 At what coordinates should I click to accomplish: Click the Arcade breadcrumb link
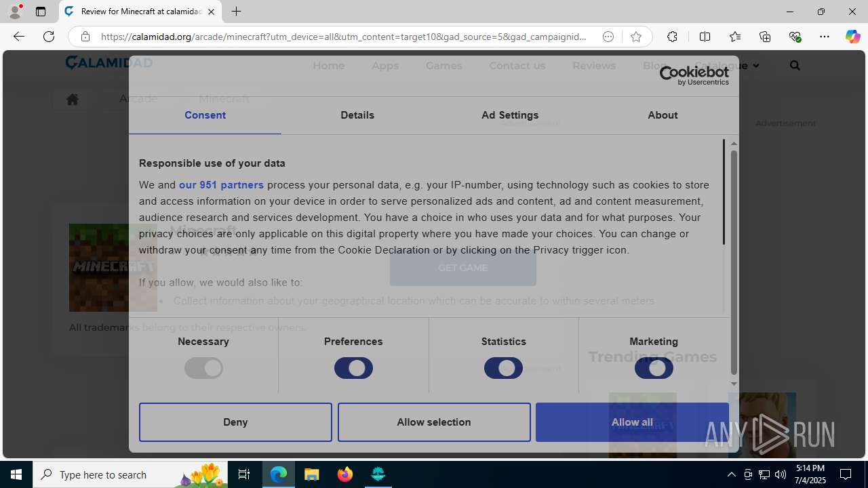pos(138,99)
